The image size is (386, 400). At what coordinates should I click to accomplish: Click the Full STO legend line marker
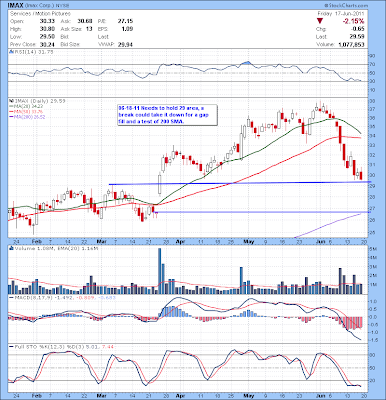(12, 347)
